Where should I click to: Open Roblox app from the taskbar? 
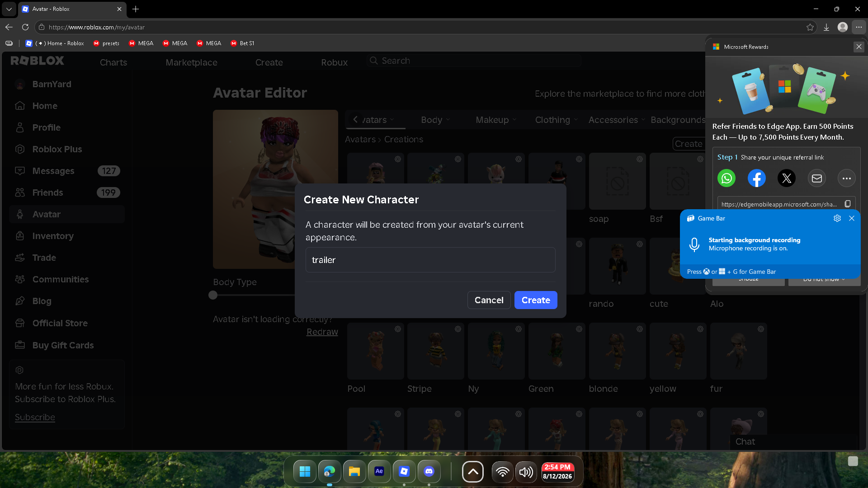coord(404,472)
